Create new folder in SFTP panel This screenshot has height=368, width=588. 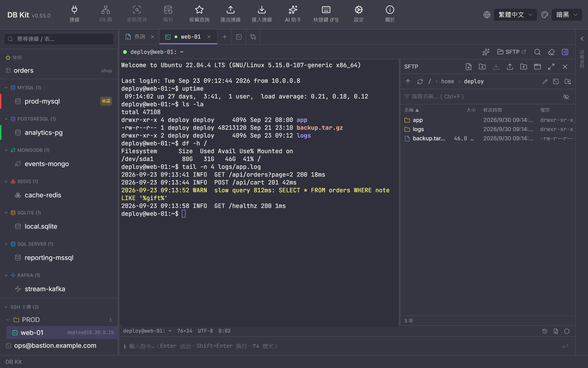point(482,67)
